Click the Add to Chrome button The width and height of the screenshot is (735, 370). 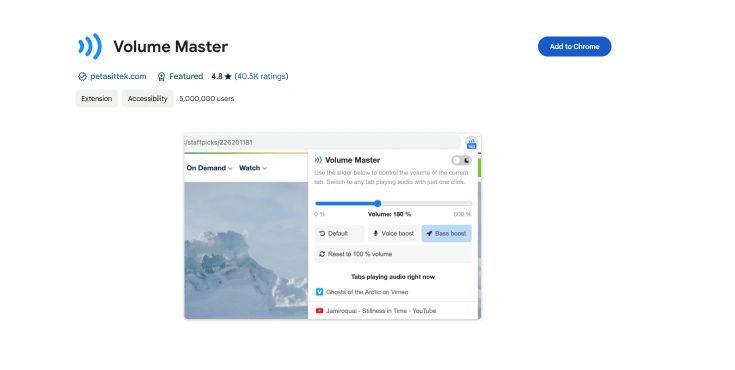point(574,46)
